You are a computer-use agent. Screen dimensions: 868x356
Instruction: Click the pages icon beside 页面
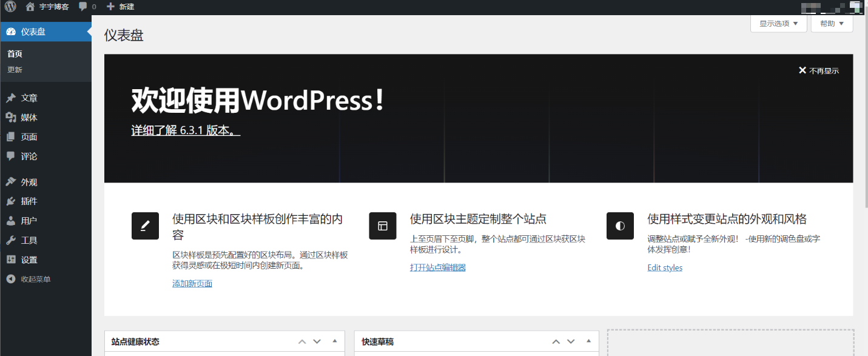(11, 136)
